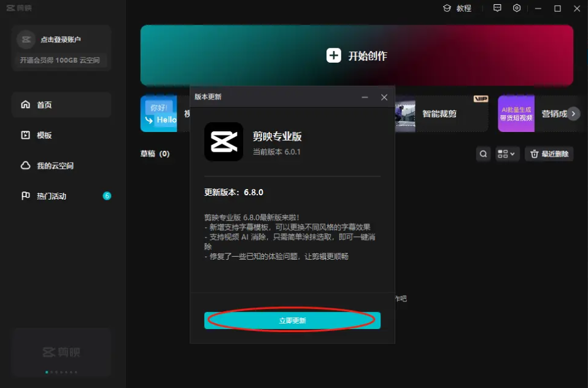
Task: Click the notification badge showing 6
Action: (107, 196)
